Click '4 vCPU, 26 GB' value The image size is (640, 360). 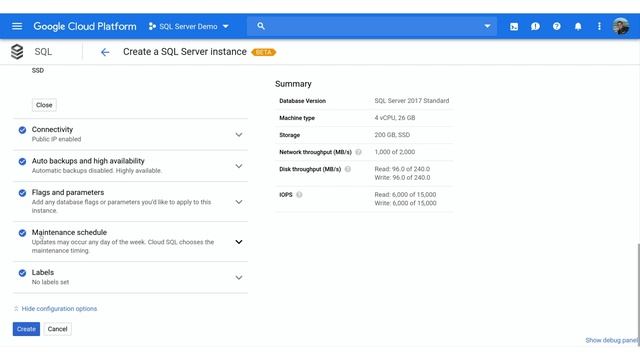[395, 118]
